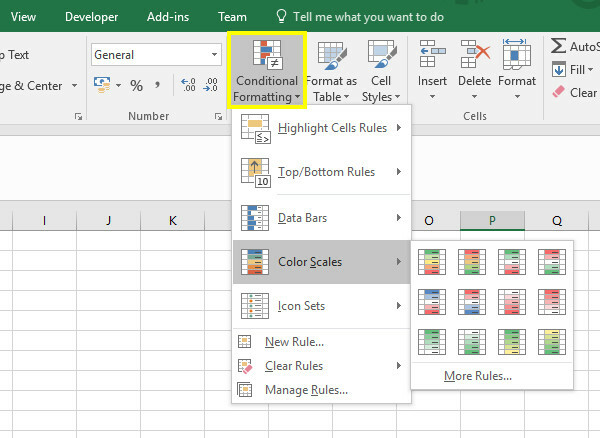Apply Accounting Number Format
The height and width of the screenshot is (438, 600).
(x=102, y=85)
